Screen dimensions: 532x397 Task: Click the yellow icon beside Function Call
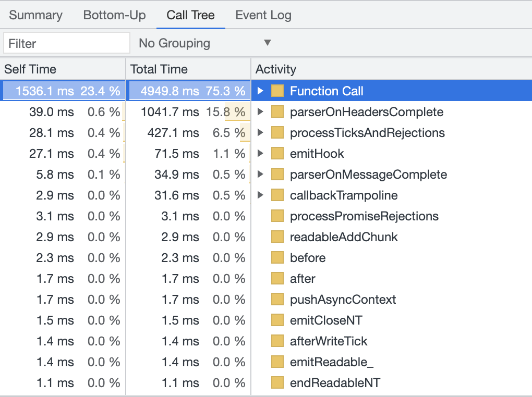[x=277, y=91]
